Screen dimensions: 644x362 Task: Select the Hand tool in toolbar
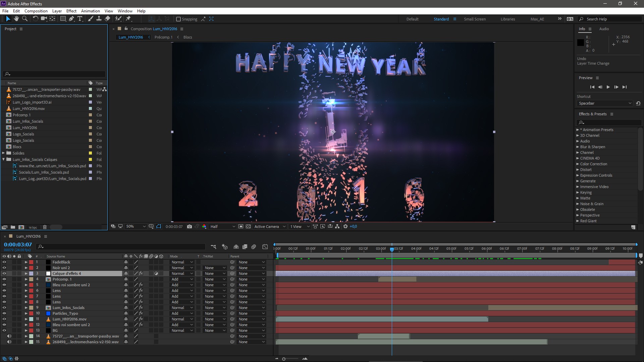(16, 18)
